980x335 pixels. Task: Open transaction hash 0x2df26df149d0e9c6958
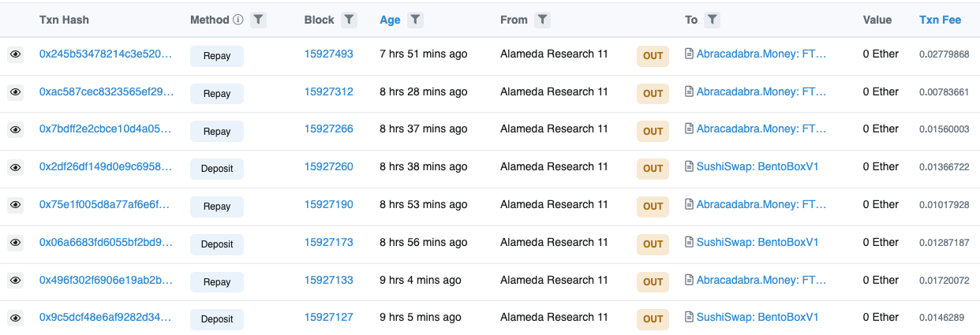point(105,167)
